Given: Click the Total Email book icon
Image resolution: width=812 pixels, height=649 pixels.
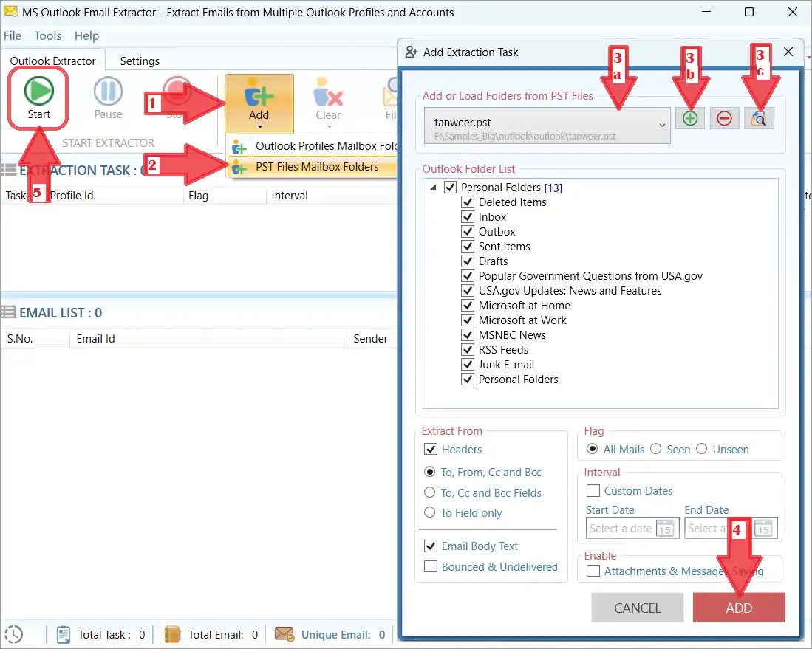Looking at the screenshot, I should (172, 634).
